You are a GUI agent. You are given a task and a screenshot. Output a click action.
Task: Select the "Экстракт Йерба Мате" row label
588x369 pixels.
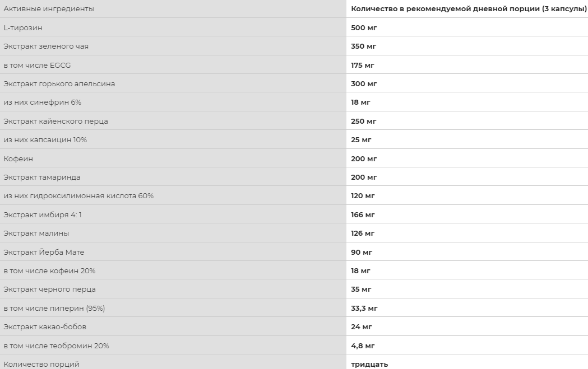point(44,252)
